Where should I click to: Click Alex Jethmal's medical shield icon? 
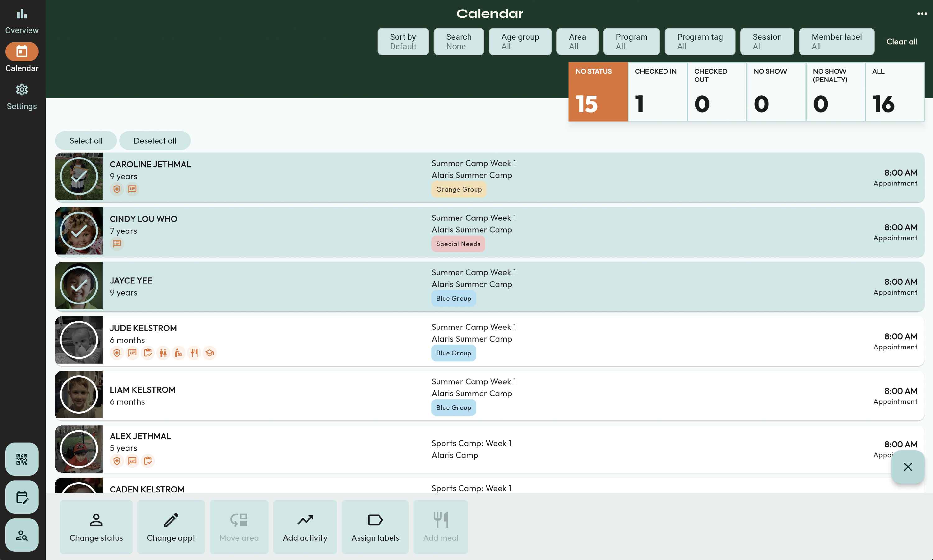click(x=117, y=461)
